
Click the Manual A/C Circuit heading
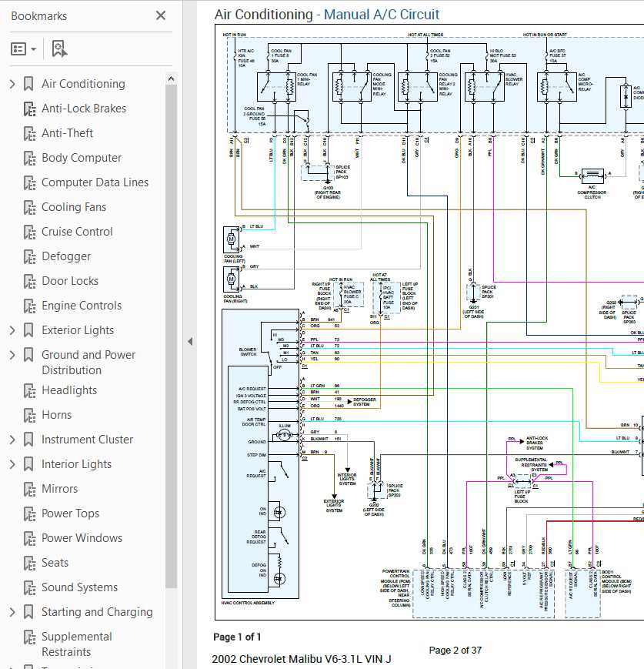[x=382, y=15]
